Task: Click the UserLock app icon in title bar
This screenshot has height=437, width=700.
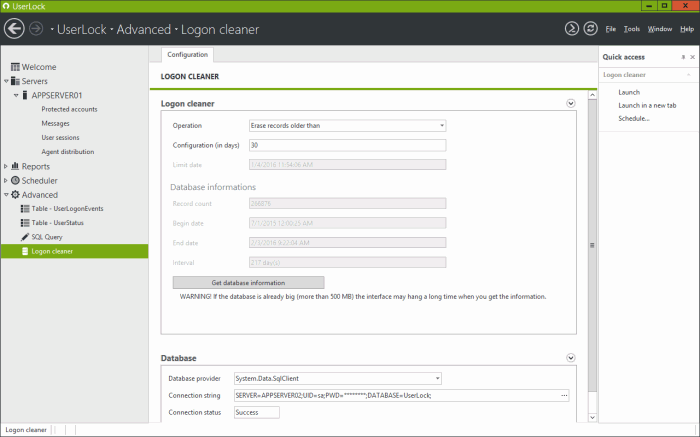Action: 6,6
